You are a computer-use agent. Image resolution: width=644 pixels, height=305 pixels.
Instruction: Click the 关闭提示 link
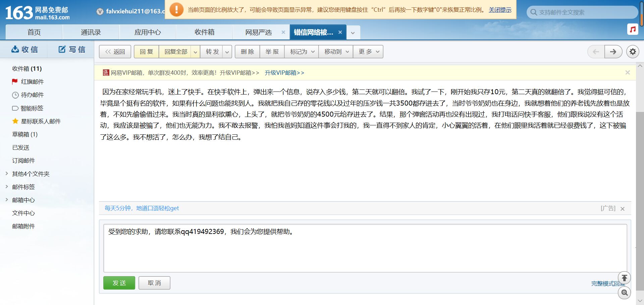point(500,10)
